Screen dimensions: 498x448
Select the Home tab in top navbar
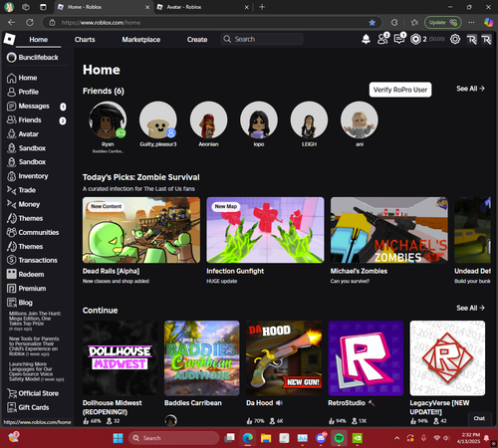[39, 40]
